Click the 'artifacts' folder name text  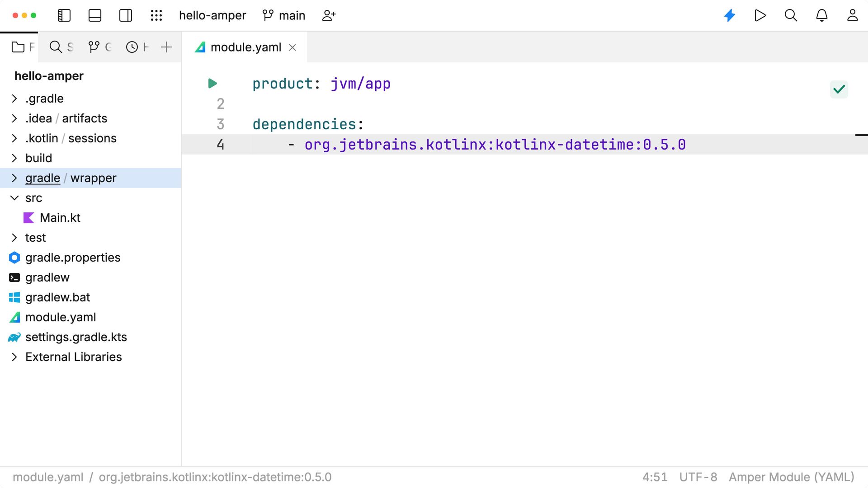(85, 118)
